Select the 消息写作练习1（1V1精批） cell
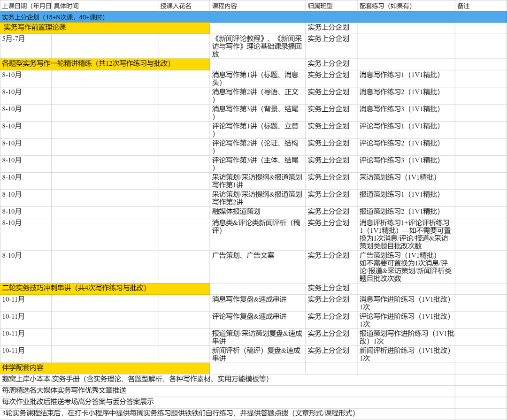This screenshot has width=507, height=420. tap(406, 78)
